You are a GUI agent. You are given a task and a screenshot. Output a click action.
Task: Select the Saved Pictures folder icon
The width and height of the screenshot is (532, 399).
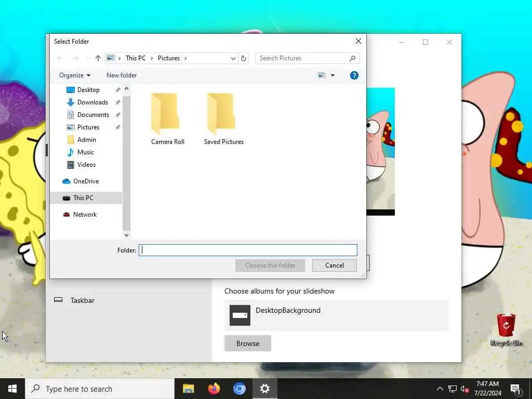[221, 113]
